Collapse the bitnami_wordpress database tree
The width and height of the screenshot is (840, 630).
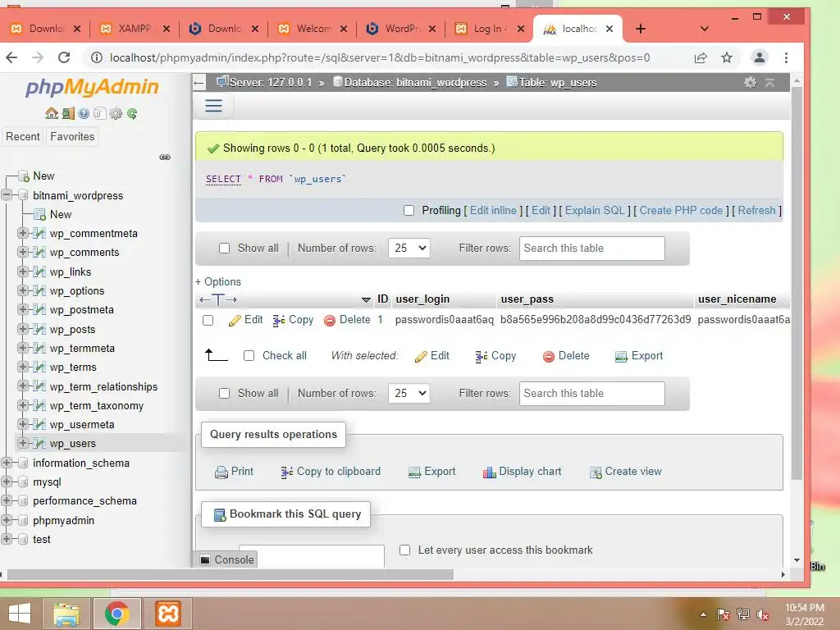click(x=7, y=195)
